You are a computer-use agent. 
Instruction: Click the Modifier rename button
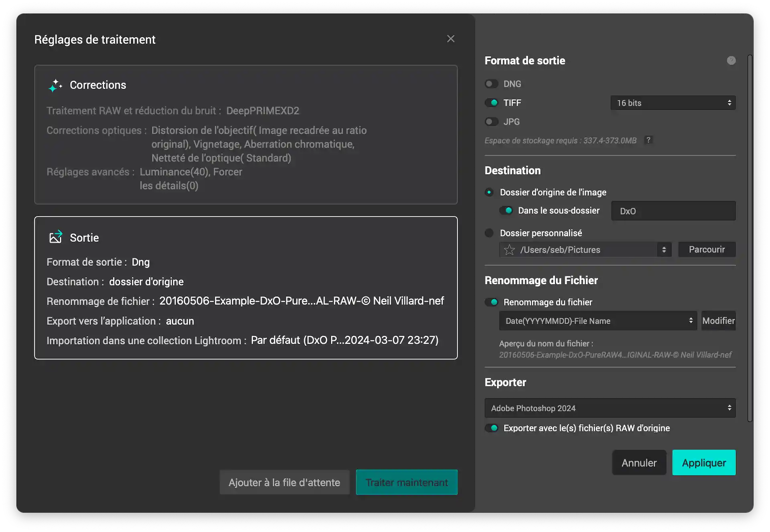(718, 321)
